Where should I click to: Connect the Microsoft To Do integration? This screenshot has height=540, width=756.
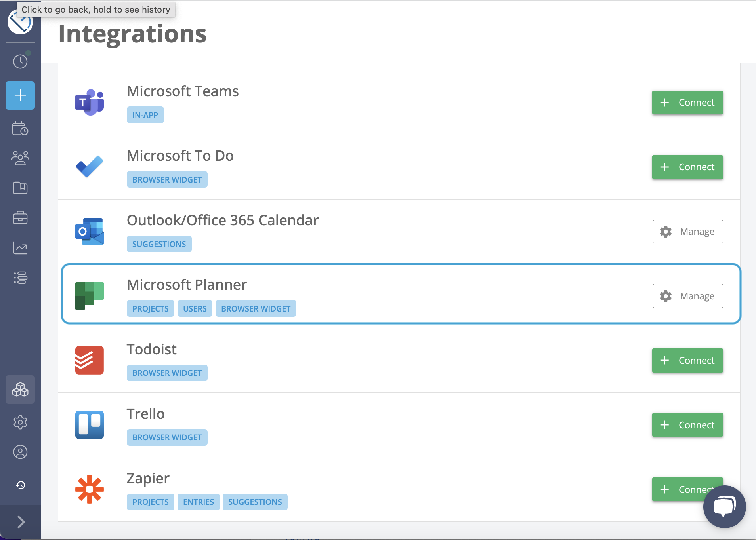click(687, 167)
